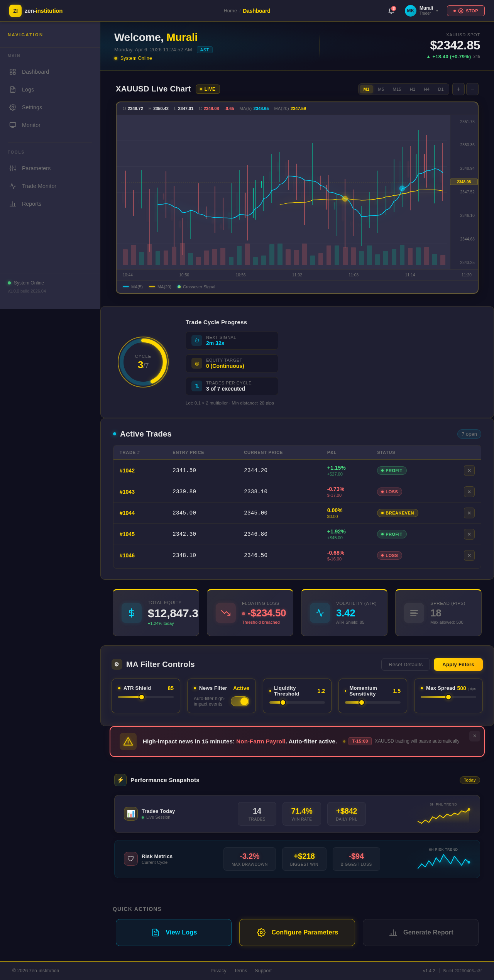
Task: Toggle MA(5) legend entry
Action: point(133,287)
